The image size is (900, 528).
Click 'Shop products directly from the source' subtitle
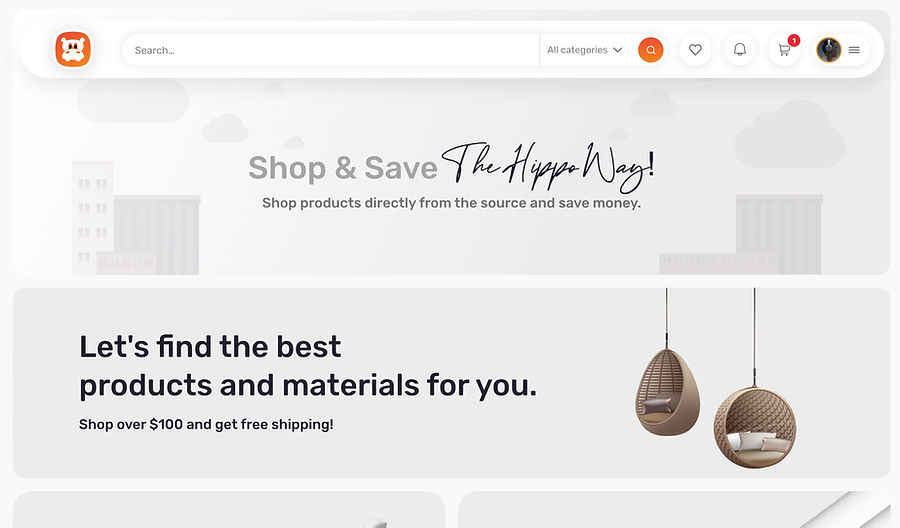(451, 203)
